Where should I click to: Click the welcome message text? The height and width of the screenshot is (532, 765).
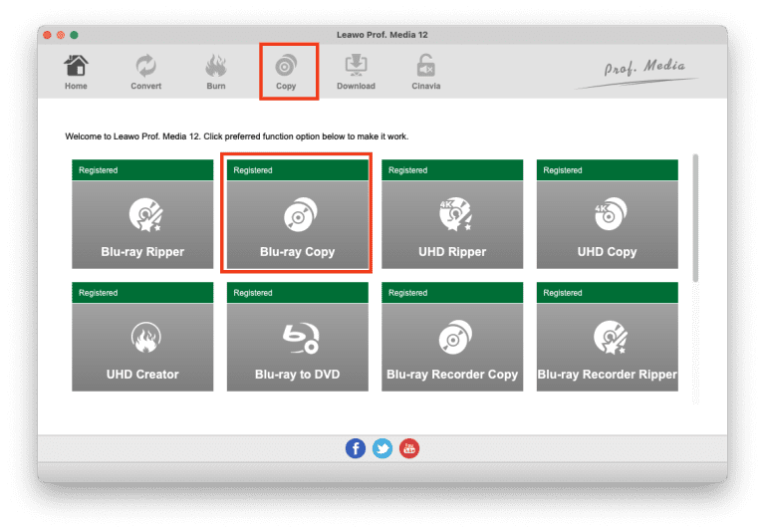click(x=237, y=136)
